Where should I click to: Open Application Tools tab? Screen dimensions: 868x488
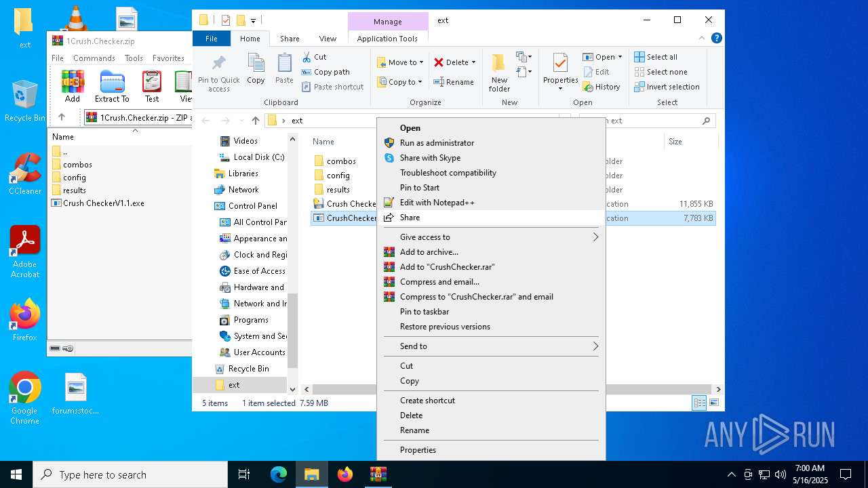pyautogui.click(x=387, y=39)
